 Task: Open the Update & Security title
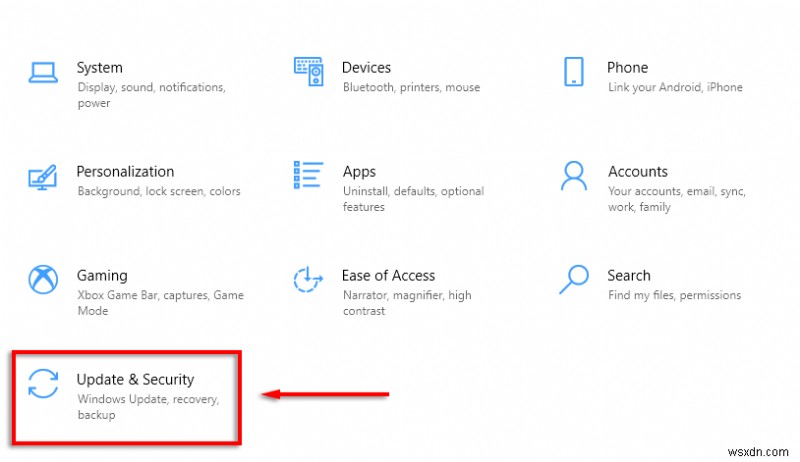[x=136, y=379]
